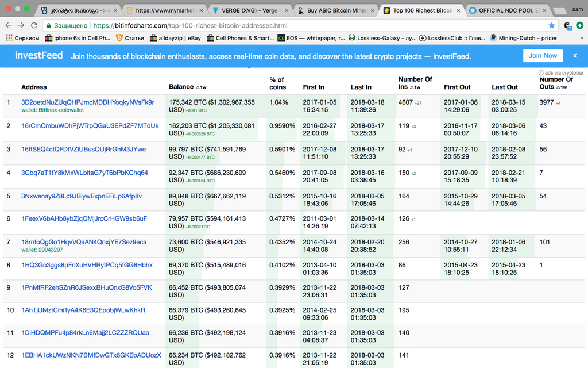Screen dimensions: 588x368
Task: Close the investFeed banner with X
Action: tap(574, 56)
